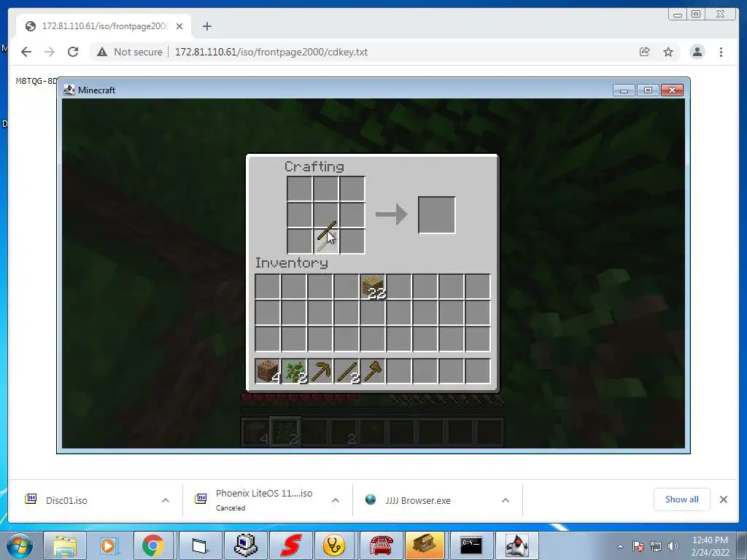The image size is (747, 560).
Task: Expand the Disc01.iso download options
Action: coord(166,500)
